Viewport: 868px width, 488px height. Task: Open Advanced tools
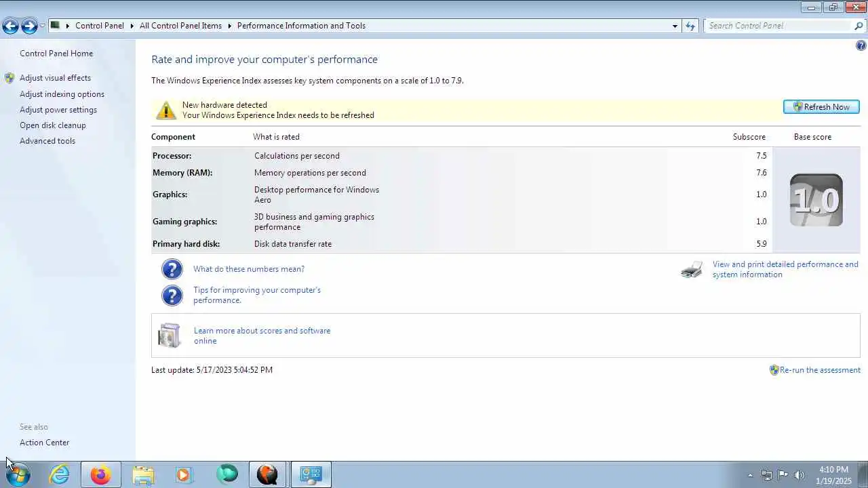47,141
